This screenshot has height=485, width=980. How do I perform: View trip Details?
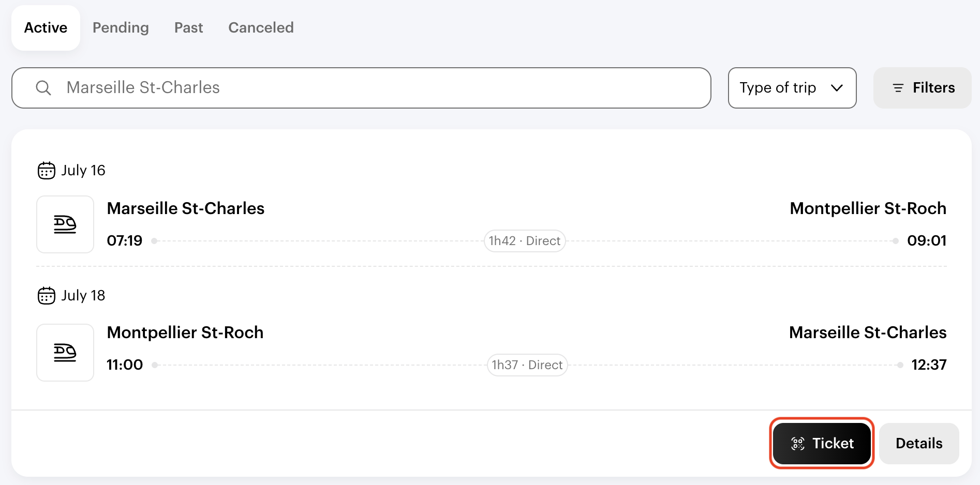[919, 444]
